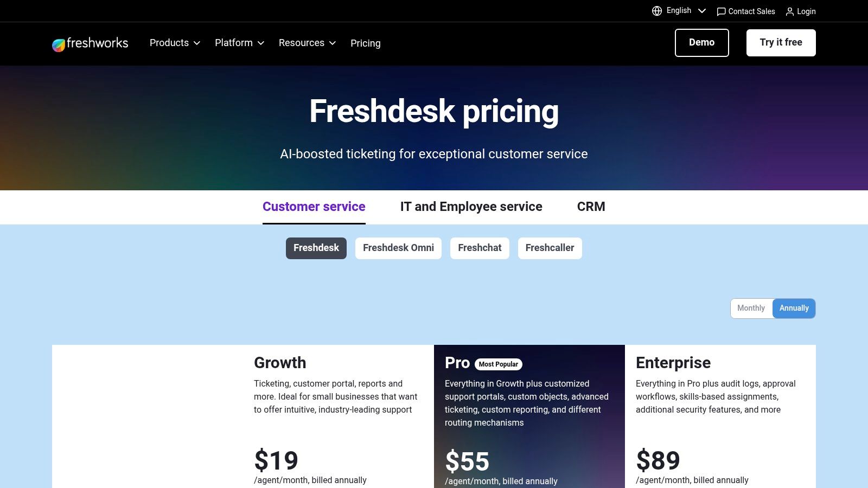The image size is (868, 488).
Task: Select the Annually billing option
Action: 794,308
